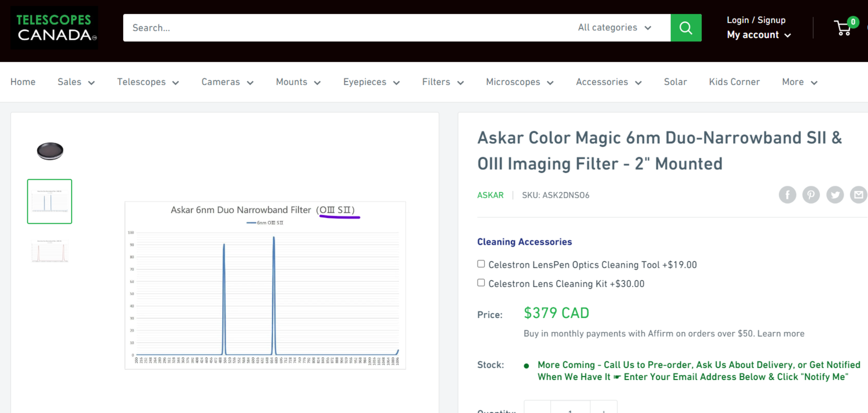The width and height of the screenshot is (868, 413).
Task: Open the Solar menu item
Action: (x=675, y=82)
